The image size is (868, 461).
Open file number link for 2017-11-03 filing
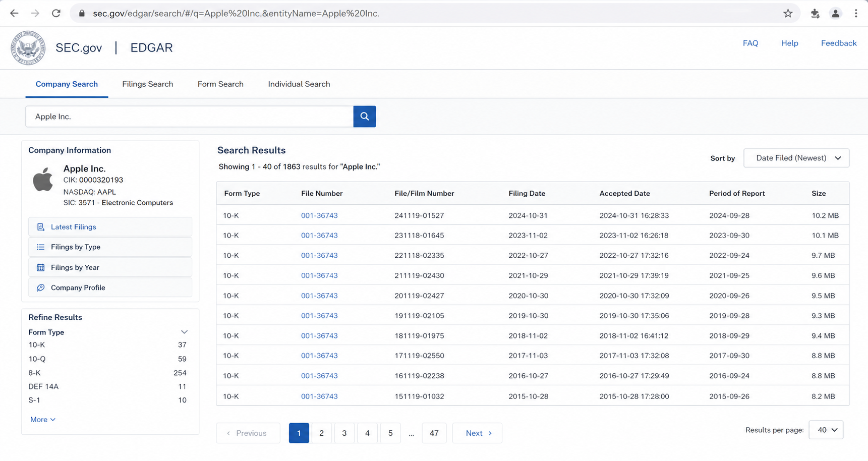coord(319,356)
